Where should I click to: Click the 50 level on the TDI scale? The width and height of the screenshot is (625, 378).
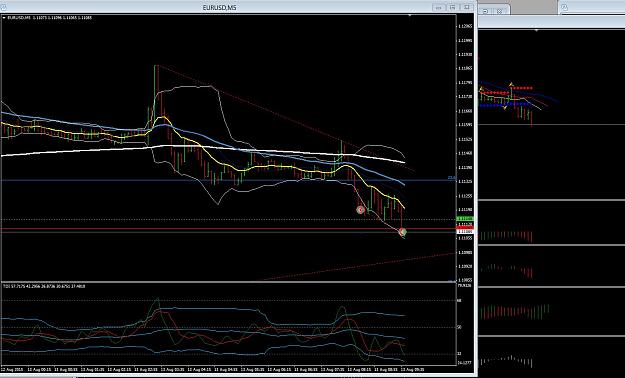click(460, 327)
